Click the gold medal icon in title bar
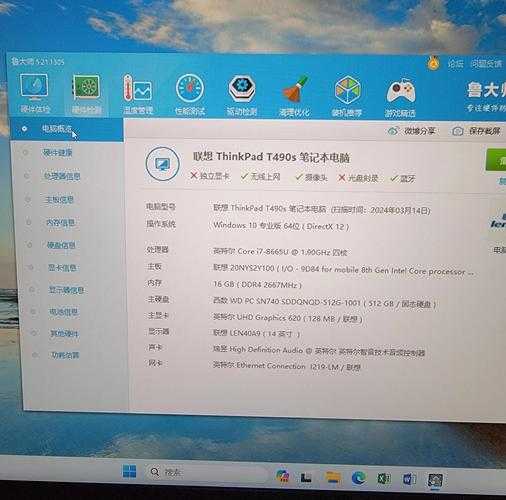This screenshot has width=506, height=500. tap(433, 63)
